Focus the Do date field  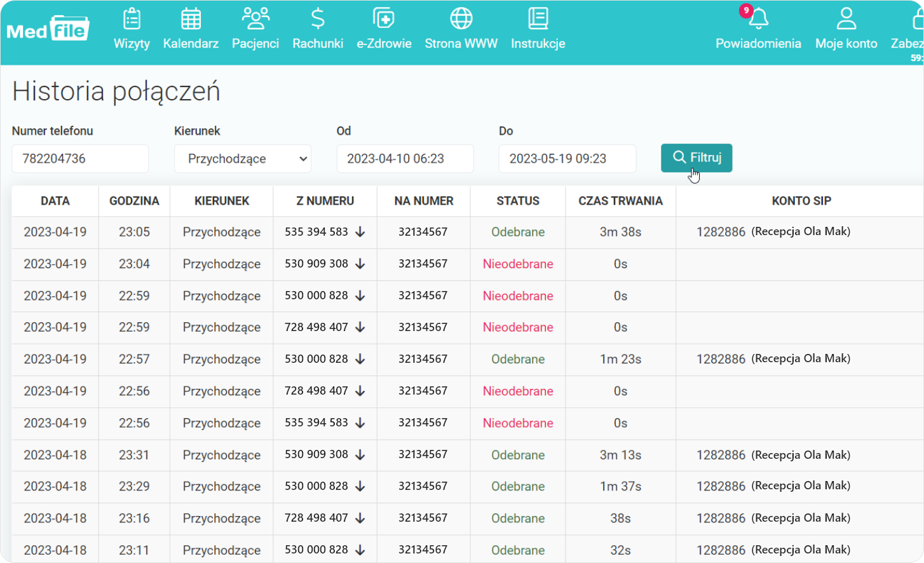567,158
